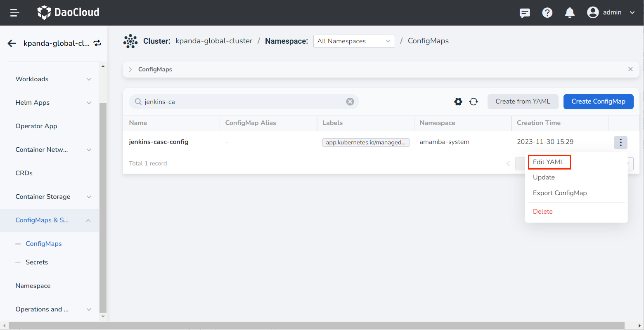The width and height of the screenshot is (644, 330).
Task: View notifications bell icon
Action: [570, 13]
